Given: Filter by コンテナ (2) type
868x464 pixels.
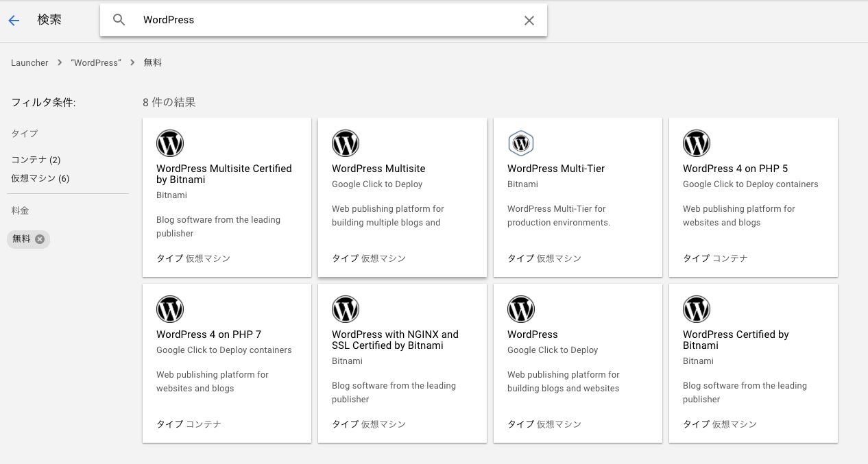Looking at the screenshot, I should pyautogui.click(x=36, y=160).
